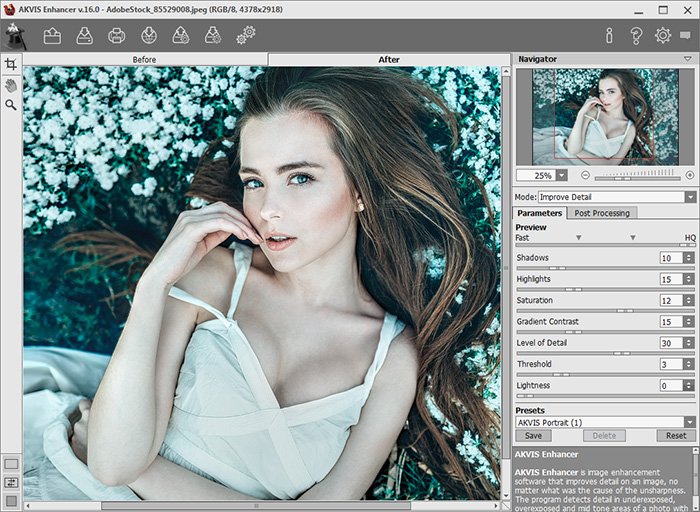Click the Save preset button
The height and width of the screenshot is (512, 700).
[533, 436]
